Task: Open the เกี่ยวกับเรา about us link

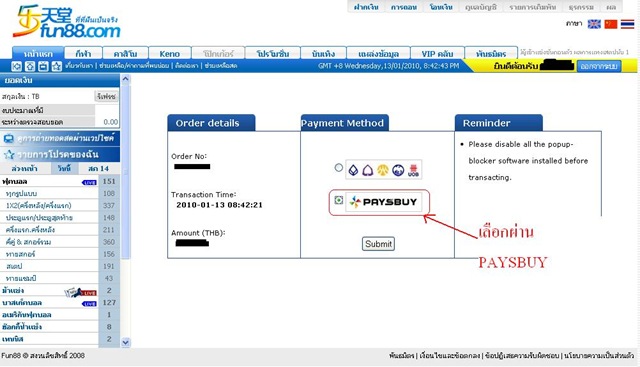Action: click(x=80, y=66)
